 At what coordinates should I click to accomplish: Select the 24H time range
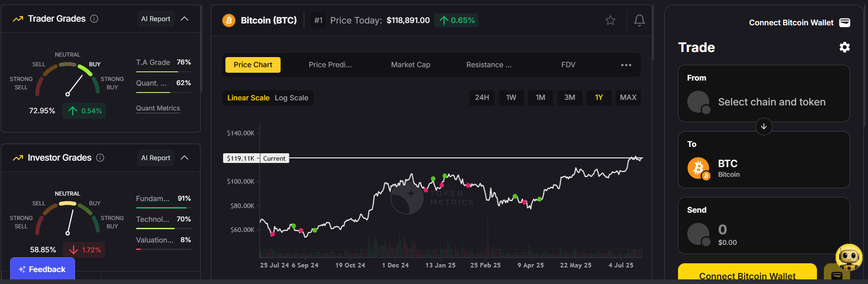pos(482,98)
